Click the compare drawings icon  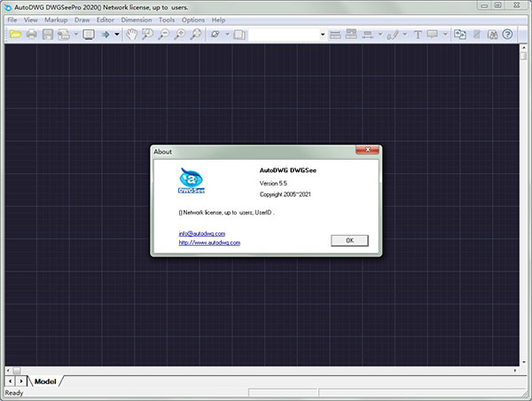point(460,35)
